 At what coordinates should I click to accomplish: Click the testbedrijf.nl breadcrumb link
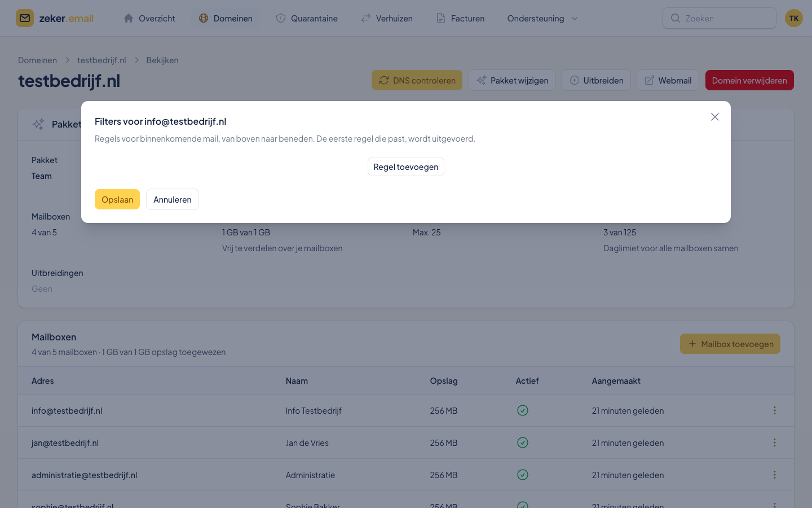pyautogui.click(x=101, y=60)
